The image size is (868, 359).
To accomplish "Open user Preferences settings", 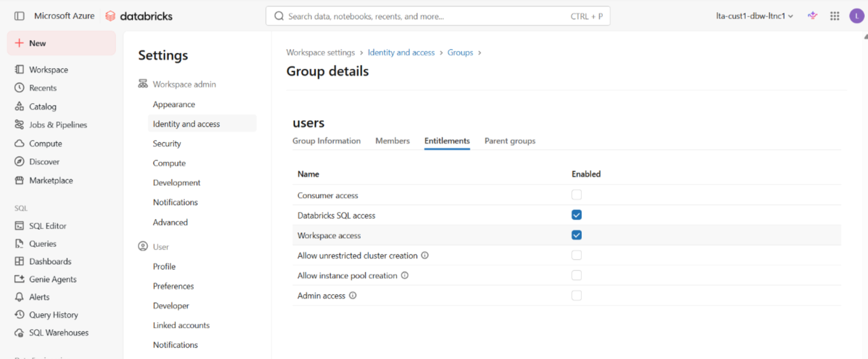I will click(173, 286).
